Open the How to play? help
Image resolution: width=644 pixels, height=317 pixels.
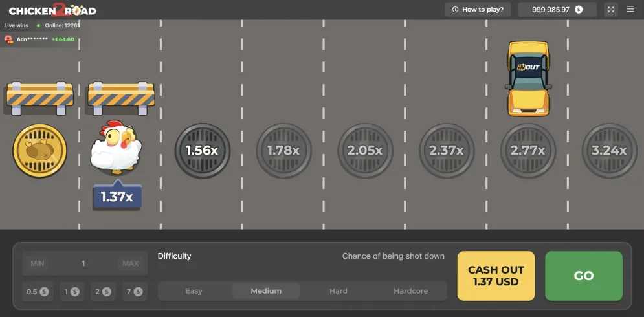[x=478, y=10]
